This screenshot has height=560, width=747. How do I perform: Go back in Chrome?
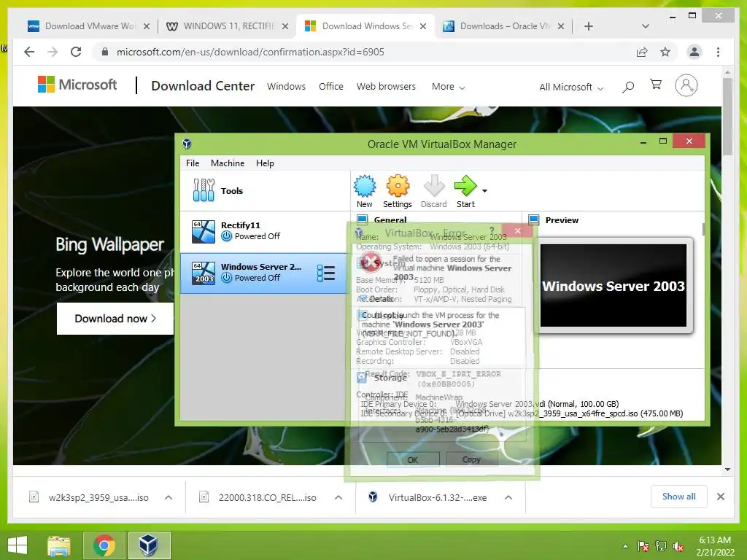tap(29, 52)
